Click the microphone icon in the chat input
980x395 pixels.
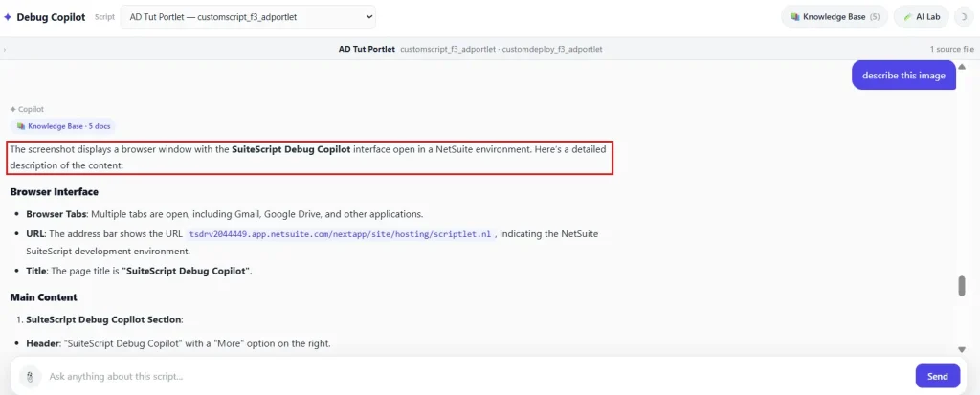tap(30, 376)
